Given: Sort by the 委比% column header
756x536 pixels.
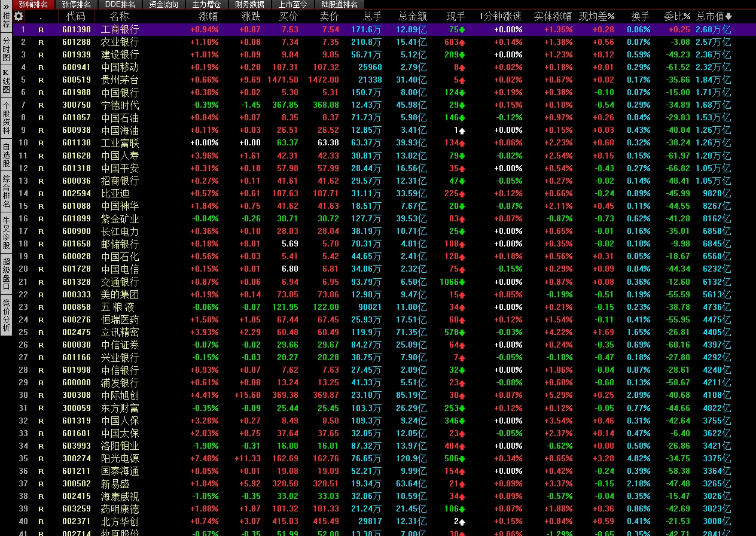Looking at the screenshot, I should coord(677,16).
